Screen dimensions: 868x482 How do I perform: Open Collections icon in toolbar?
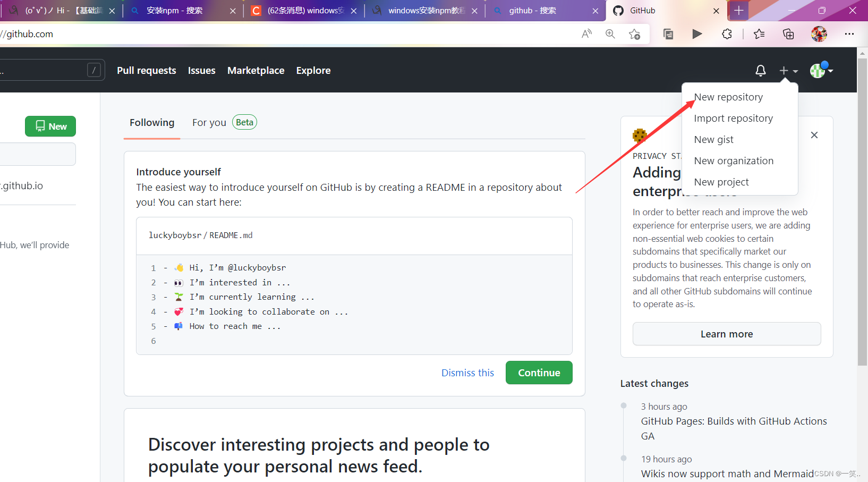coord(788,34)
